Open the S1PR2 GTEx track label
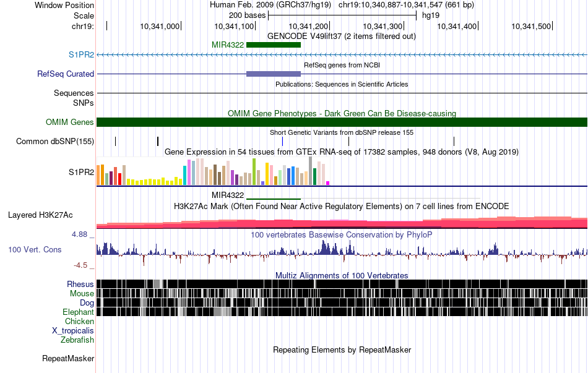 [x=81, y=172]
